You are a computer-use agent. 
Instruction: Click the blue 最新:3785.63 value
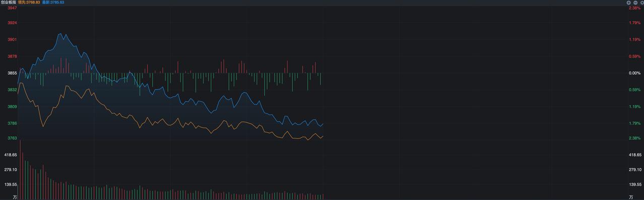pos(53,3)
